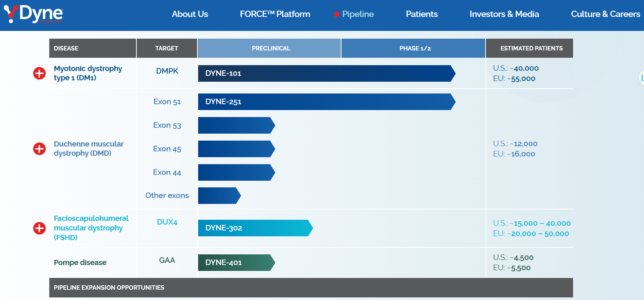Open the Patients navigation item

pyautogui.click(x=422, y=14)
